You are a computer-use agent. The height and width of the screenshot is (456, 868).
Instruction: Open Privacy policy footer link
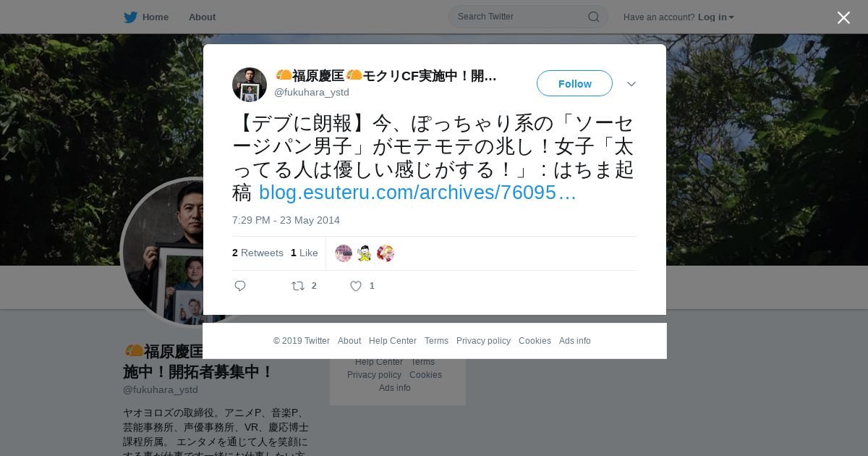click(x=483, y=341)
